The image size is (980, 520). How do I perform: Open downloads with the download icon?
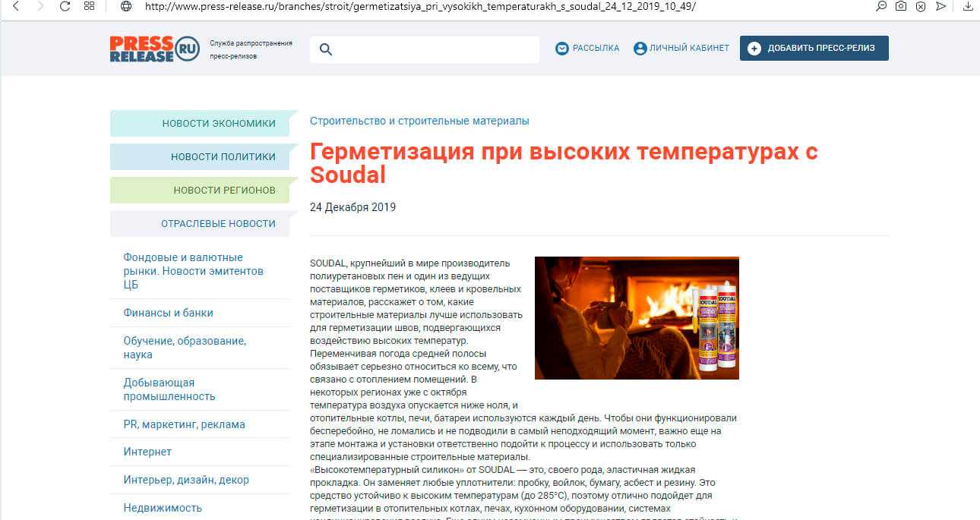[968, 6]
